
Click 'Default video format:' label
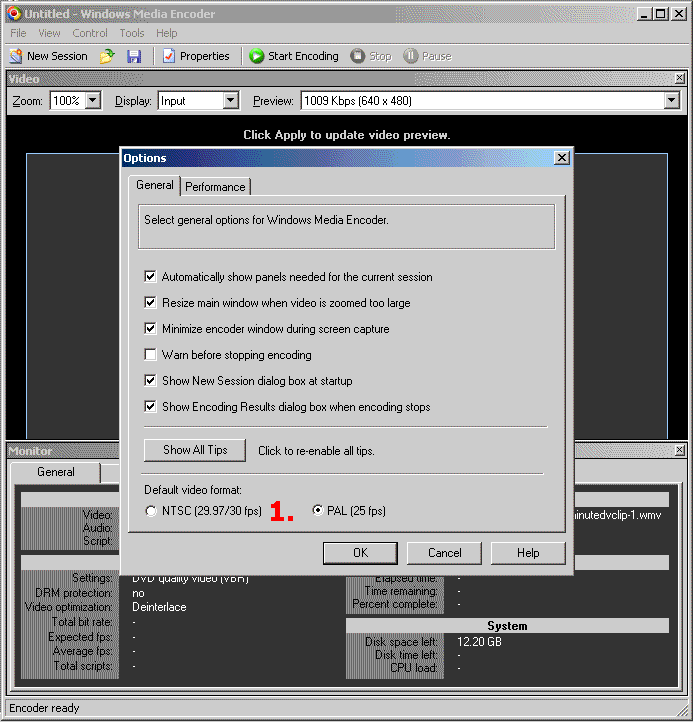(193, 489)
